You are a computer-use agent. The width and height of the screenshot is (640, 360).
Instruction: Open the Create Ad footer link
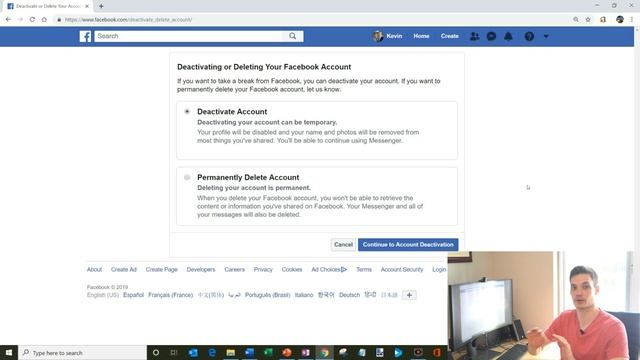124,269
